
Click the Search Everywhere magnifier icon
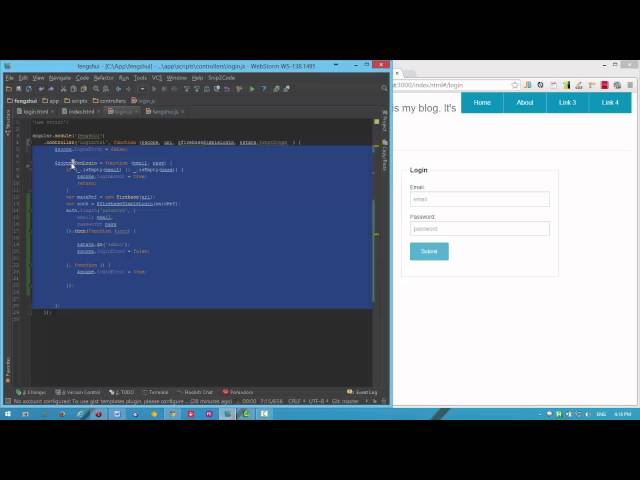click(384, 88)
